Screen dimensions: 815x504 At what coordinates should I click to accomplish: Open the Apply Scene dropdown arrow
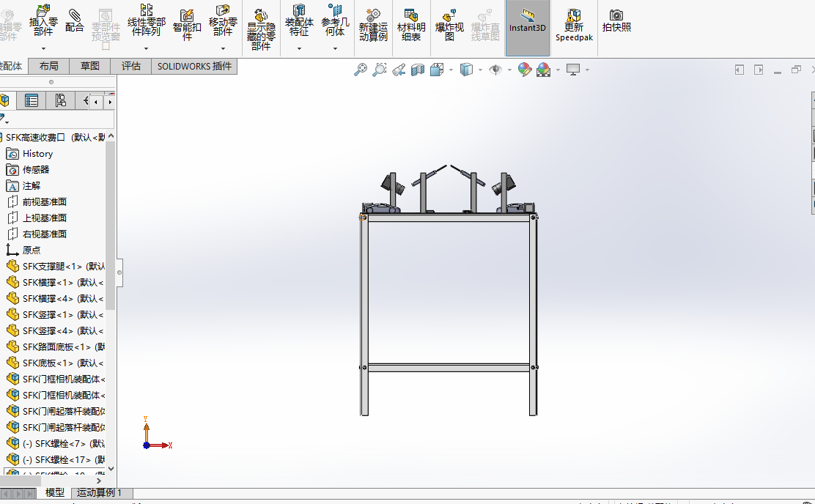558,70
